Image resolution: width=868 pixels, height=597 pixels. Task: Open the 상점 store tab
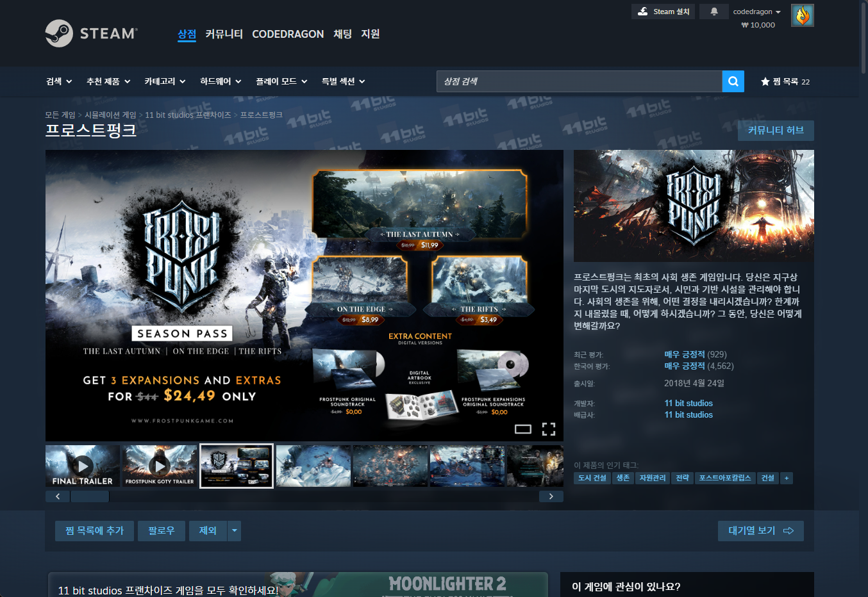(187, 34)
